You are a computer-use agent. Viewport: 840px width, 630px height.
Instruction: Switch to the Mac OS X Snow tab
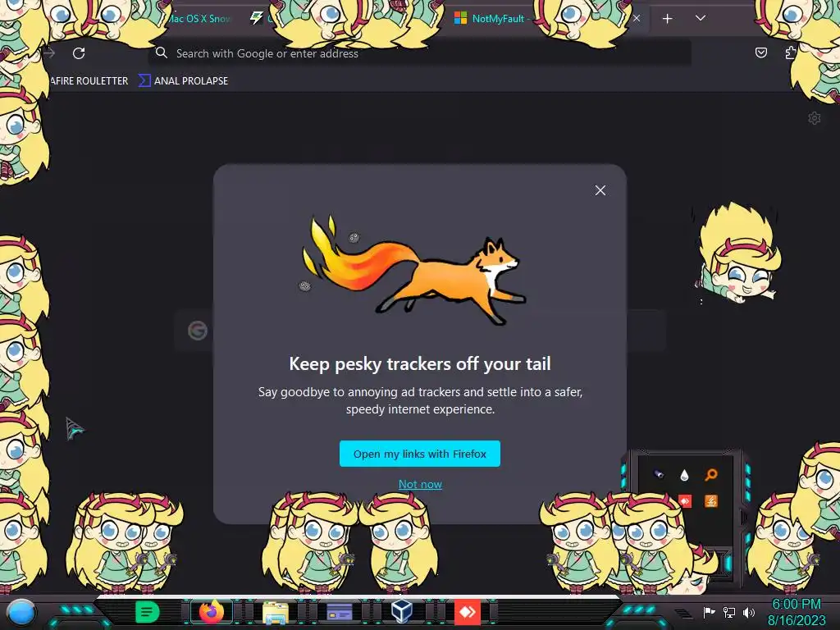[x=199, y=18]
